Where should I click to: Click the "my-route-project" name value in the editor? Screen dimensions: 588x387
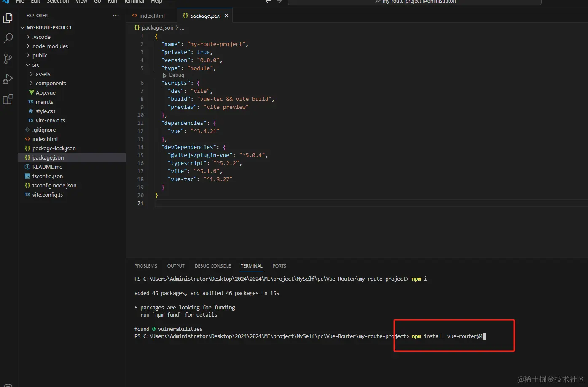(216, 44)
